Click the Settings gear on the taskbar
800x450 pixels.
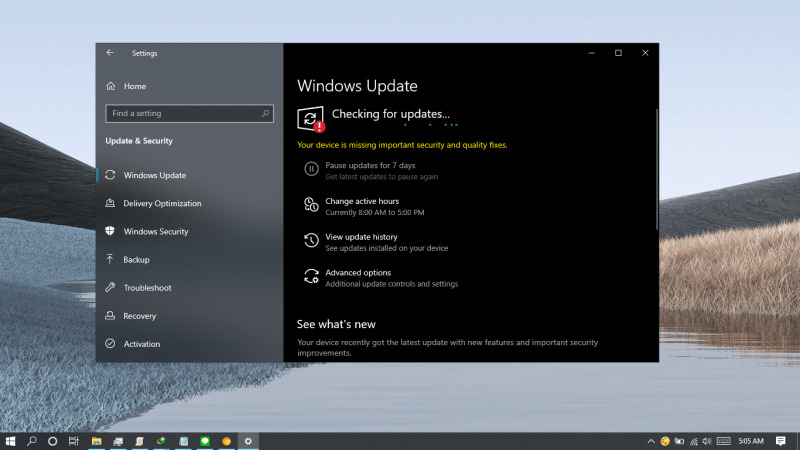point(248,441)
